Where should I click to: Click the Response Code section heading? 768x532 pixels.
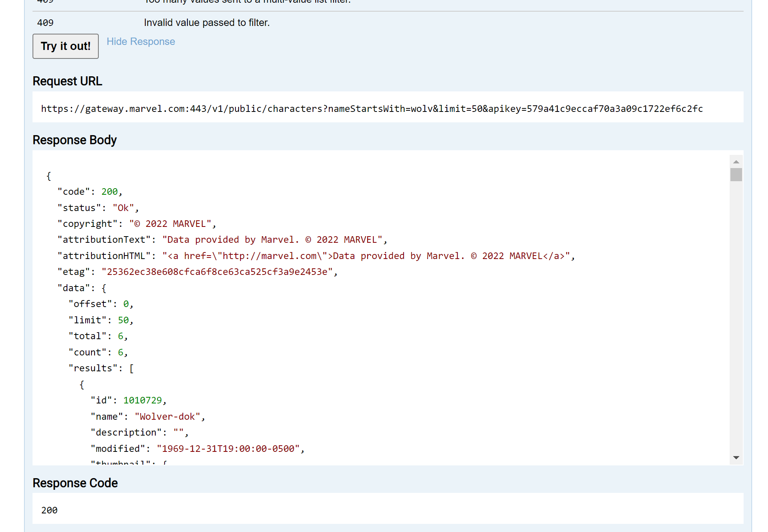coord(75,483)
